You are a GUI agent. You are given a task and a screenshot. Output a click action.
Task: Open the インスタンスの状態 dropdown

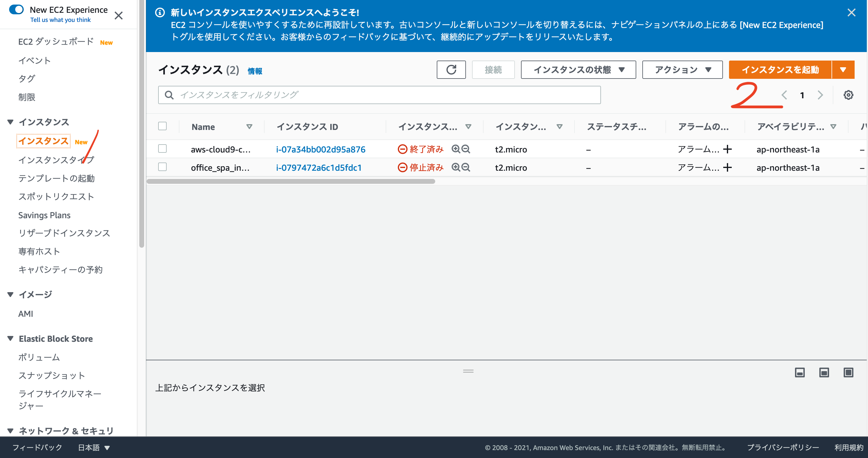(x=578, y=69)
